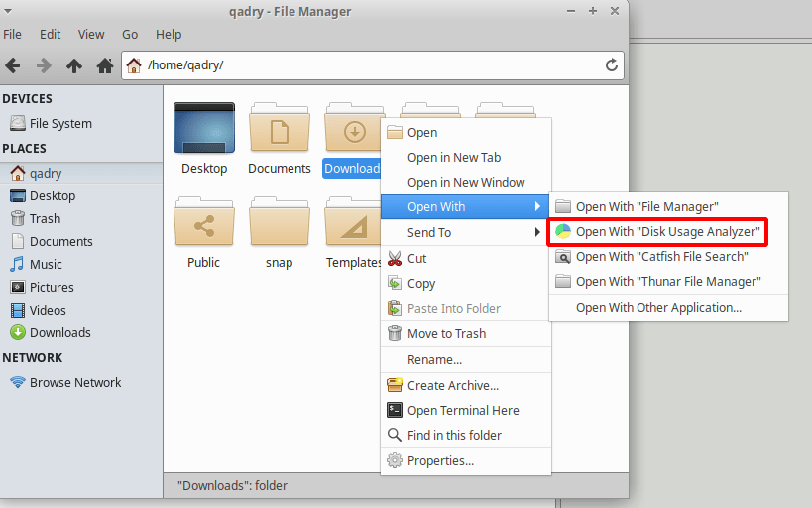Close the File Manager window
Viewport: 812px width, 508px height.
615,11
